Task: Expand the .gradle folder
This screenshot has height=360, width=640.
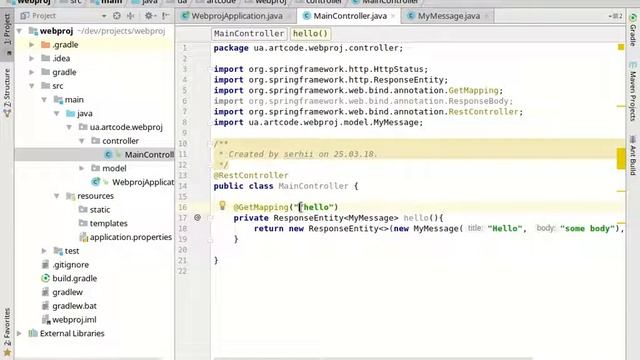Action: [x=31, y=44]
